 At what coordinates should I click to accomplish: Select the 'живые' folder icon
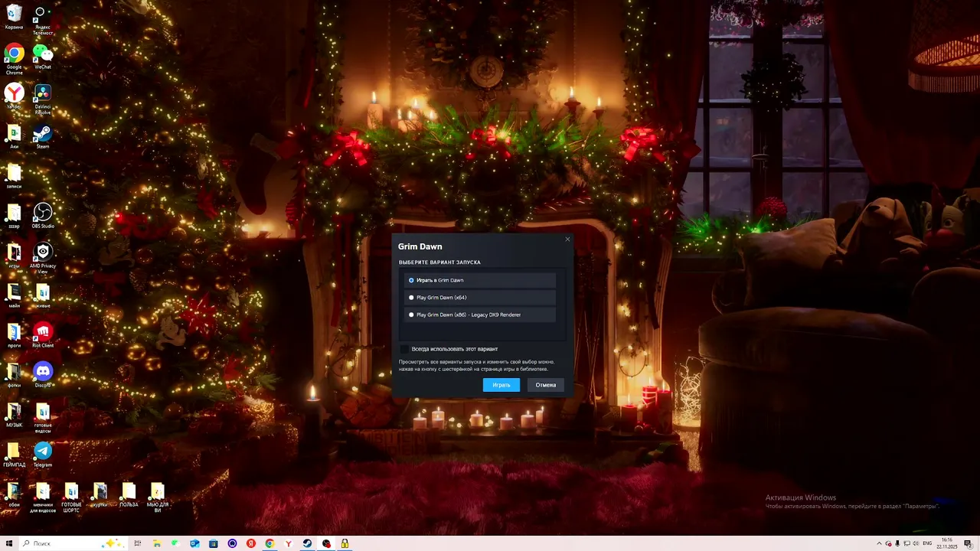[43, 295]
